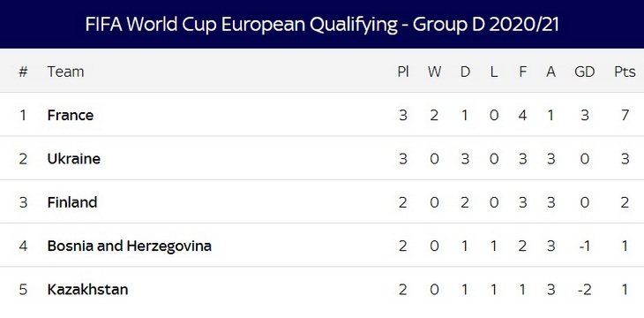Click the GD column header
The height and width of the screenshot is (318, 644).
click(584, 72)
